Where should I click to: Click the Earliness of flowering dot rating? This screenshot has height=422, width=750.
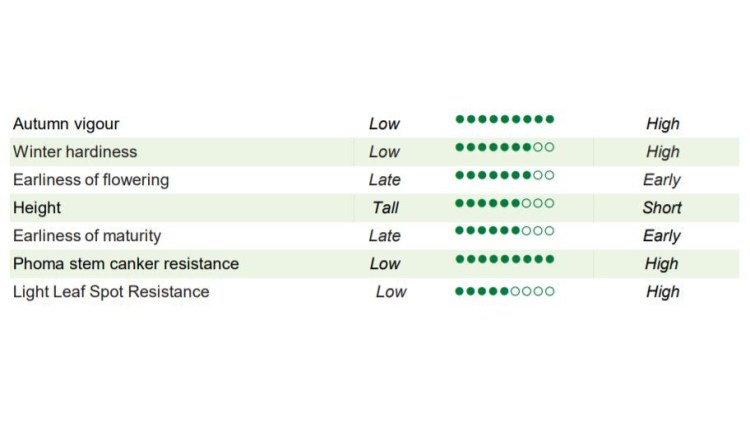504,175
